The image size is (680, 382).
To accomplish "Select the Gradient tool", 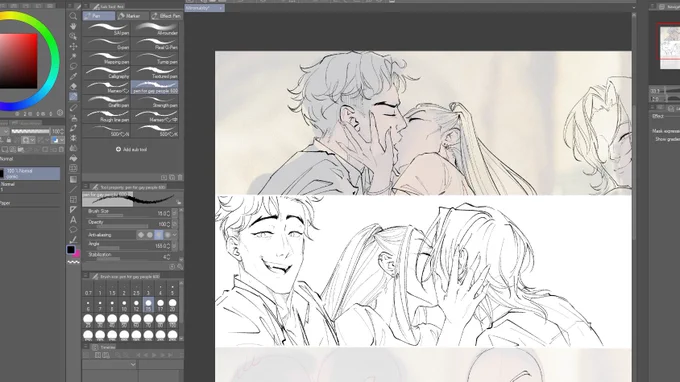I will [73, 179].
